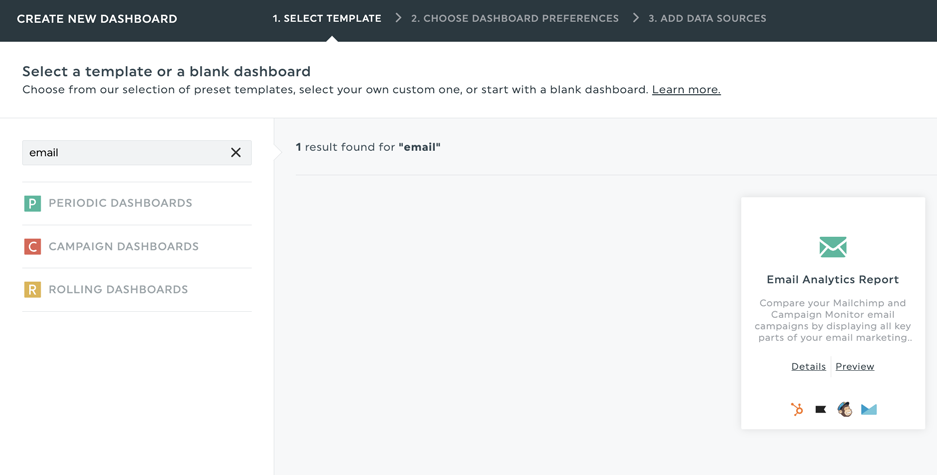The width and height of the screenshot is (937, 475).
Task: Clear the email search with X icon
Action: tap(236, 152)
